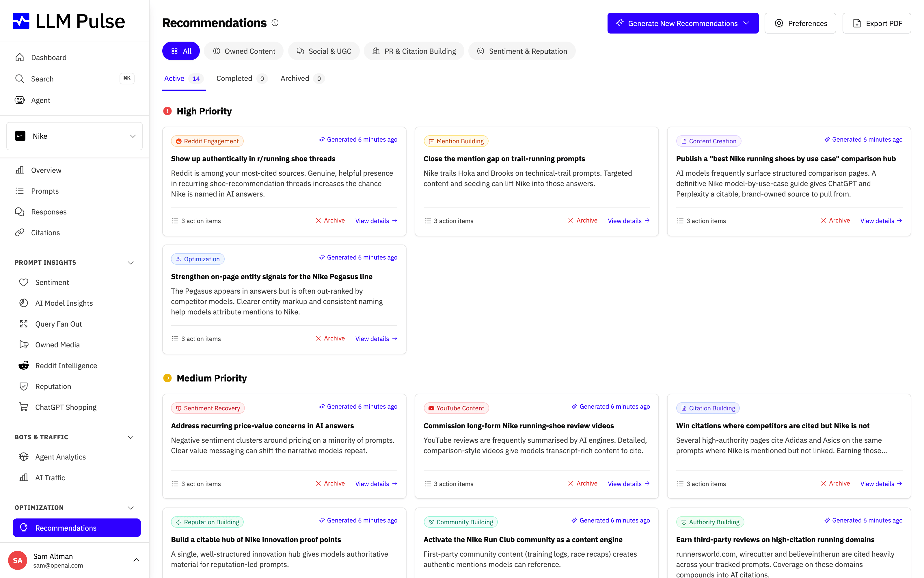Archive the Pegasus Optimization recommendation
The width and height of the screenshot is (924, 578).
point(330,338)
